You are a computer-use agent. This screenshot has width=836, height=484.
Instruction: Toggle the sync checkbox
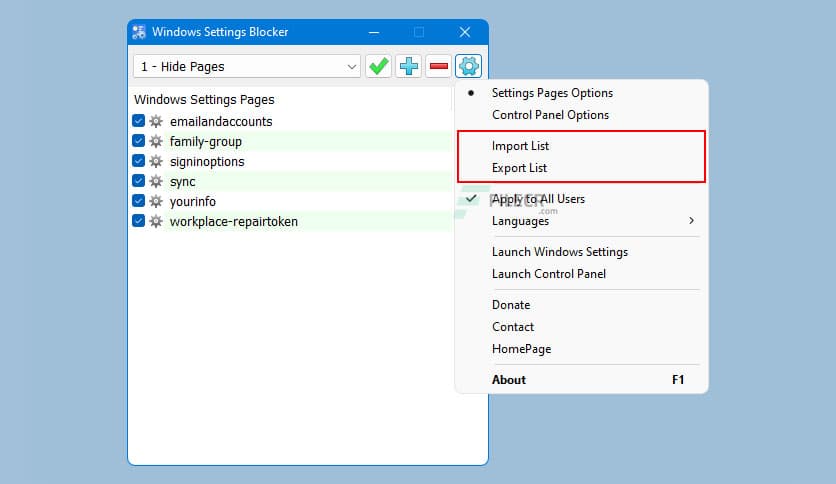pyautogui.click(x=139, y=181)
